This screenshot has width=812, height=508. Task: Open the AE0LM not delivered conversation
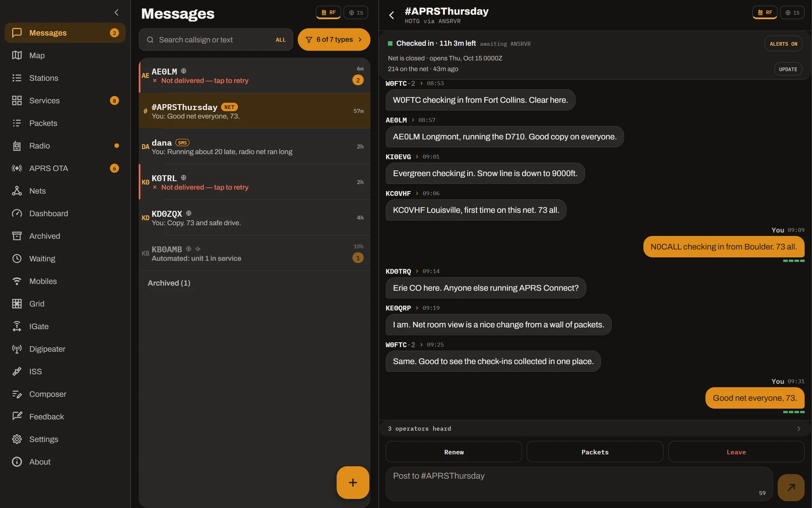click(255, 75)
